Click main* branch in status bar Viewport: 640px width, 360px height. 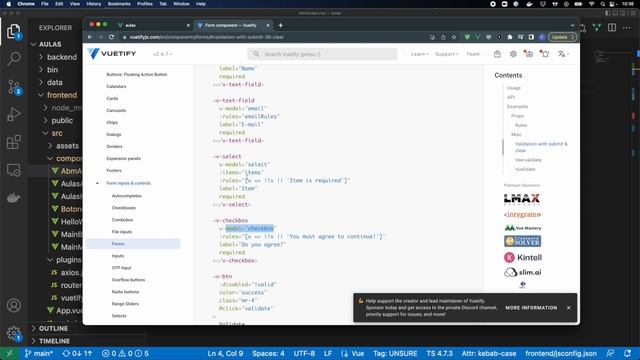coord(39,353)
